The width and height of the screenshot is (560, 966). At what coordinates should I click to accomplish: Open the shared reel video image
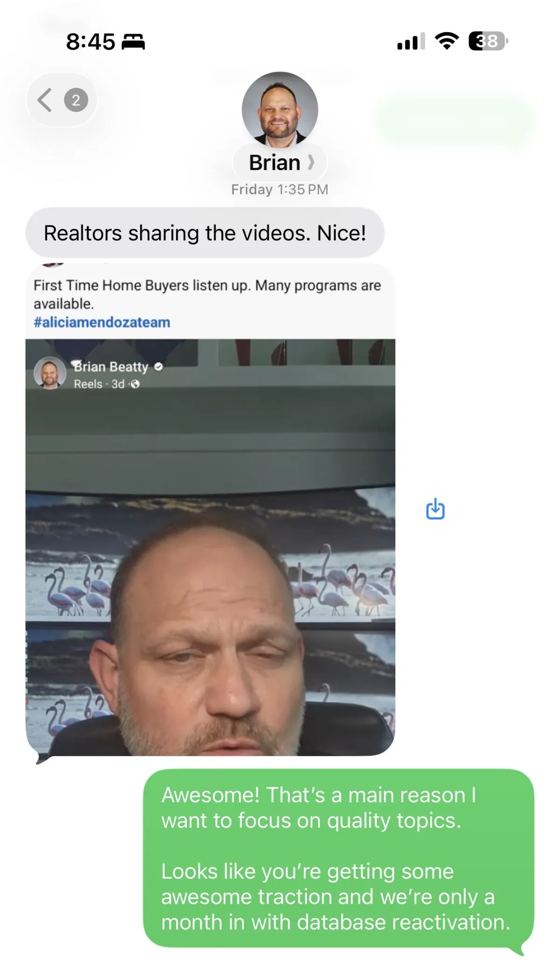tap(210, 547)
